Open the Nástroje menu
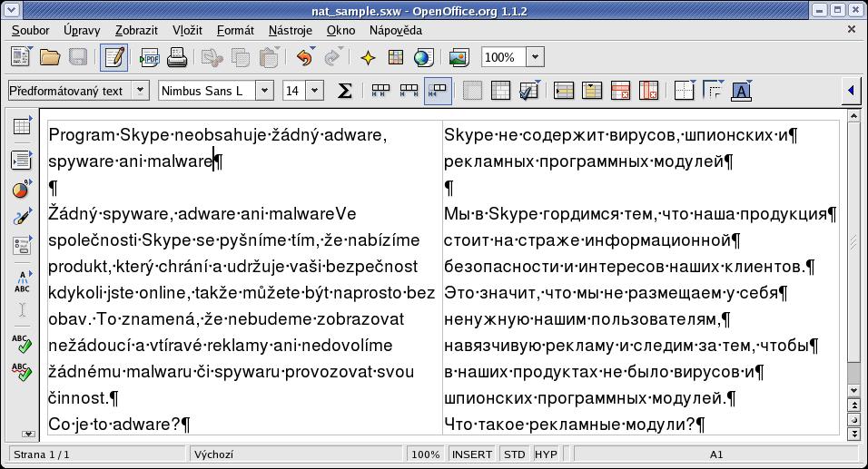Screen dimensions: 868x469 [290, 31]
